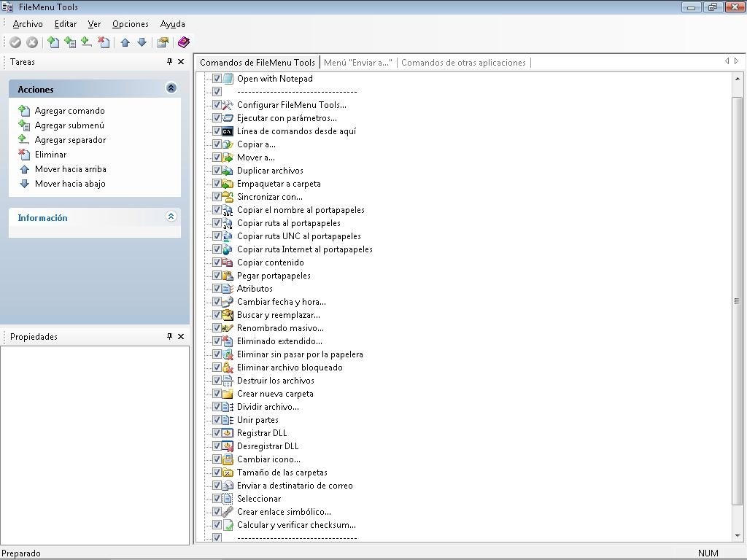Screen dimensions: 747x560
Task: Click the options toolbar icon beside the arrows
Action: [x=163, y=42]
